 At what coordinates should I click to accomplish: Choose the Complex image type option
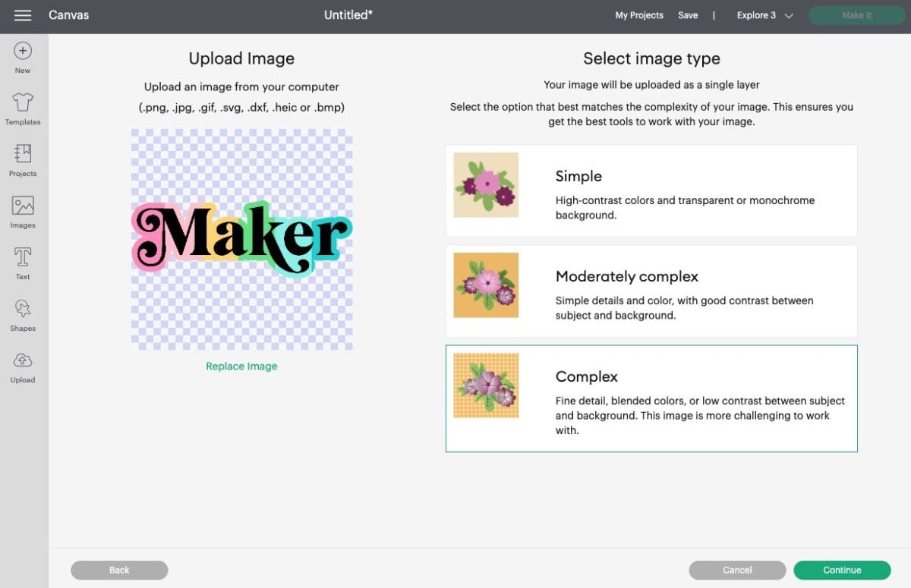click(651, 398)
